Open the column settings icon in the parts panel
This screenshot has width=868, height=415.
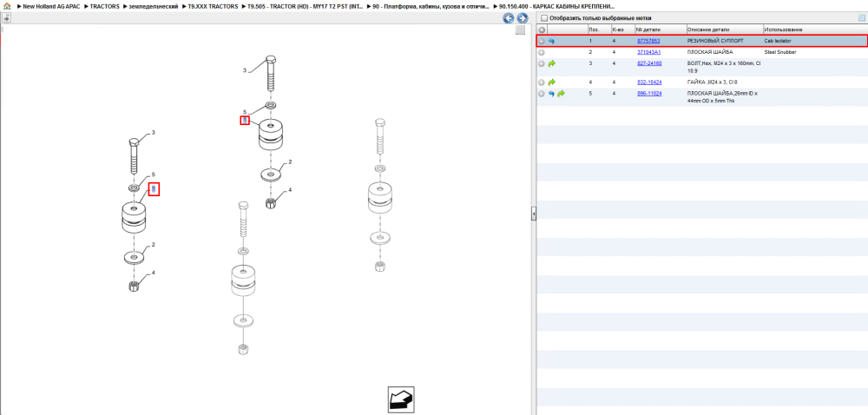861,17
